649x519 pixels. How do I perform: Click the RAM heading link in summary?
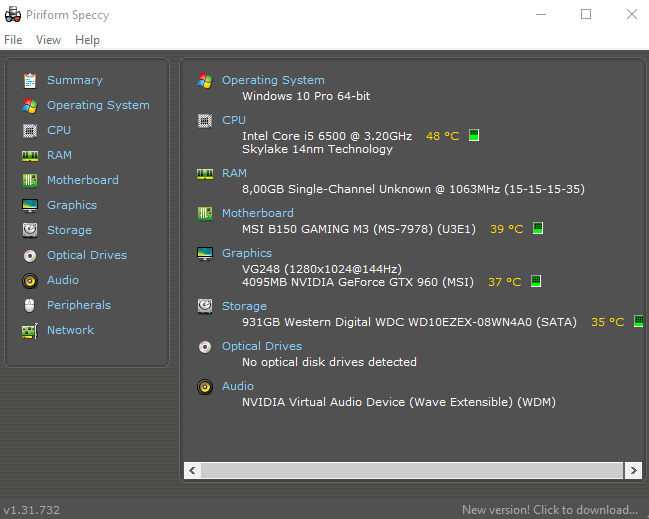pyautogui.click(x=234, y=173)
